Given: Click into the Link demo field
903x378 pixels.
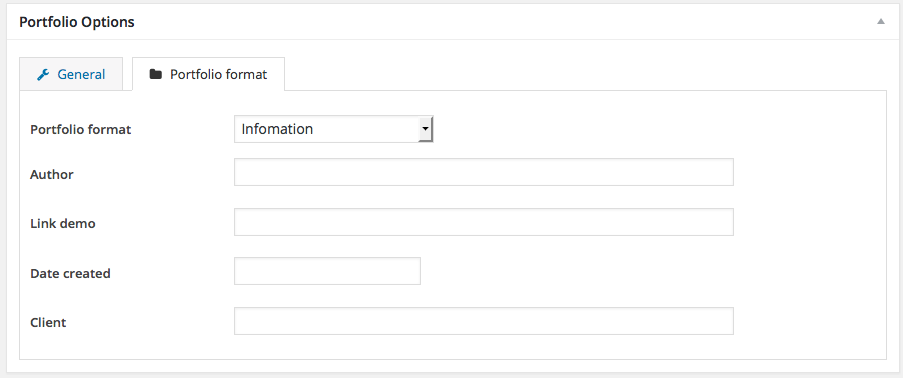Looking at the screenshot, I should click(x=484, y=222).
